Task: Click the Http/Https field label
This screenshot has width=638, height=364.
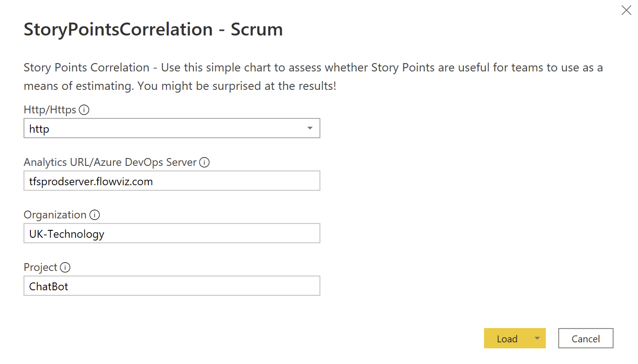Action: pos(50,110)
